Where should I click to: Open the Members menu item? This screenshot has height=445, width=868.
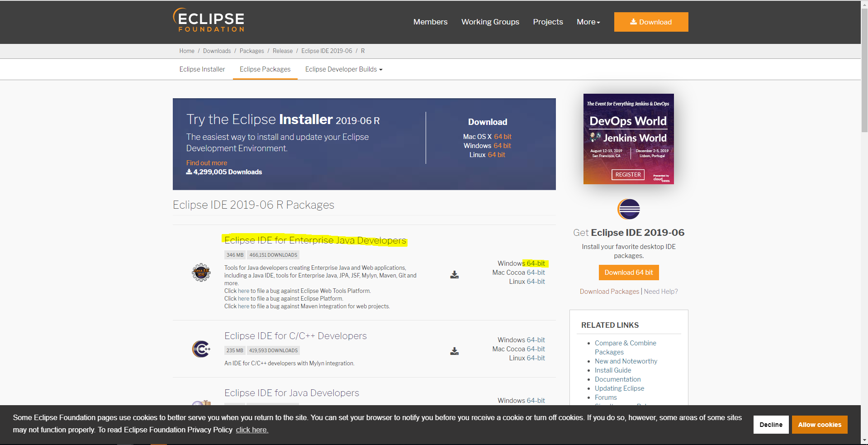pyautogui.click(x=430, y=22)
